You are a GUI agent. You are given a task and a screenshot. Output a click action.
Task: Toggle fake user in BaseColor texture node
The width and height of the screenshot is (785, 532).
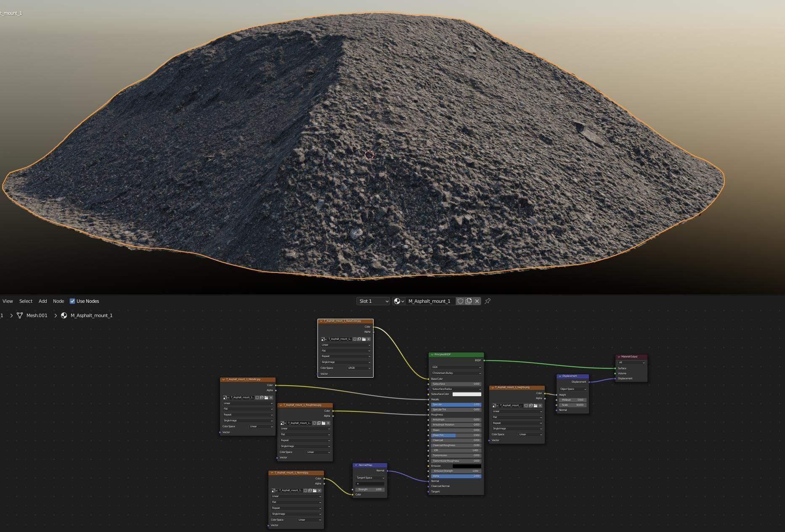355,339
